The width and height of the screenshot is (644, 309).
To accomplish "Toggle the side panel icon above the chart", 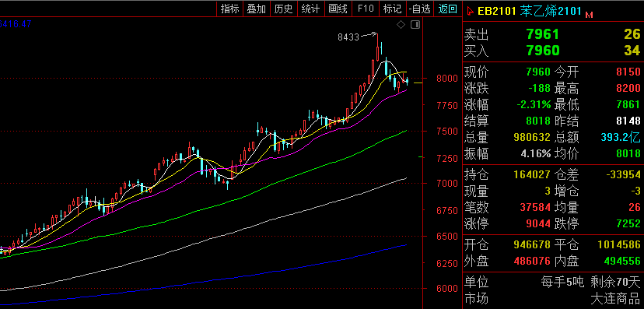I will pos(415,25).
